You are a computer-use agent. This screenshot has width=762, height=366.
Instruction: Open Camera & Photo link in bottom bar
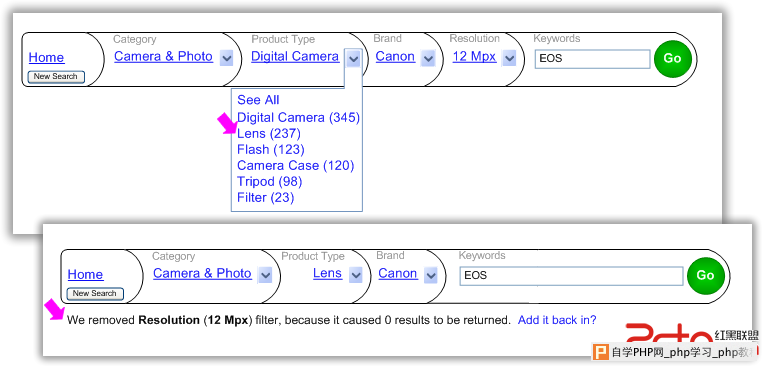(202, 274)
